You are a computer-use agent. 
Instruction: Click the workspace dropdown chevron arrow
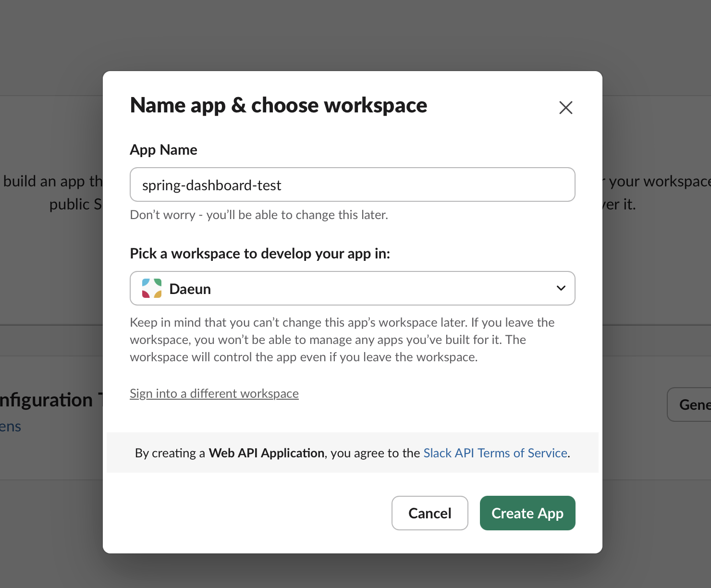click(x=561, y=288)
